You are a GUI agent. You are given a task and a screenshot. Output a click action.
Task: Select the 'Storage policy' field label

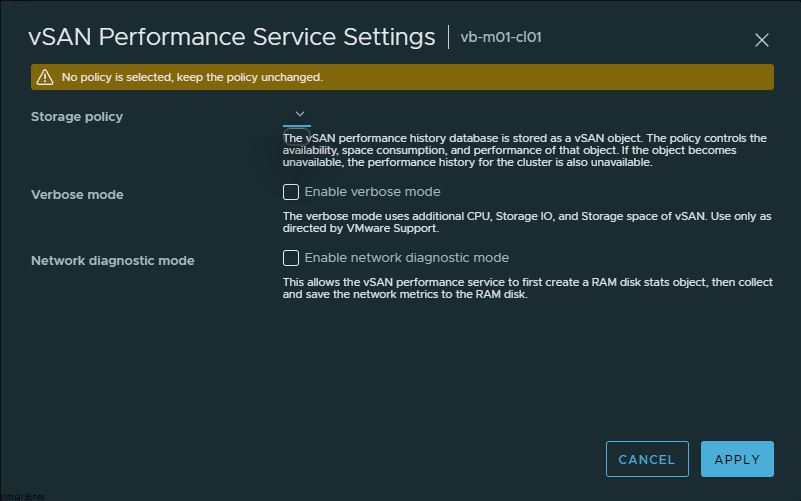coord(77,117)
